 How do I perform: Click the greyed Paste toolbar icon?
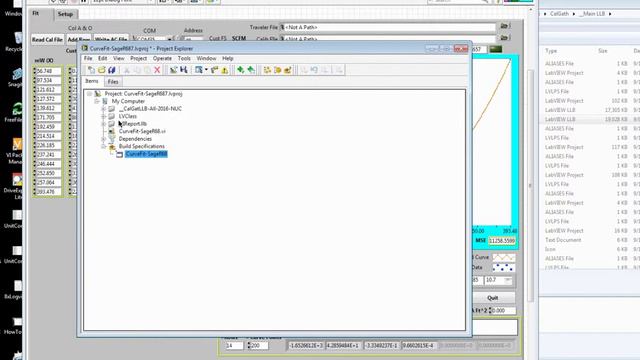coord(147,70)
